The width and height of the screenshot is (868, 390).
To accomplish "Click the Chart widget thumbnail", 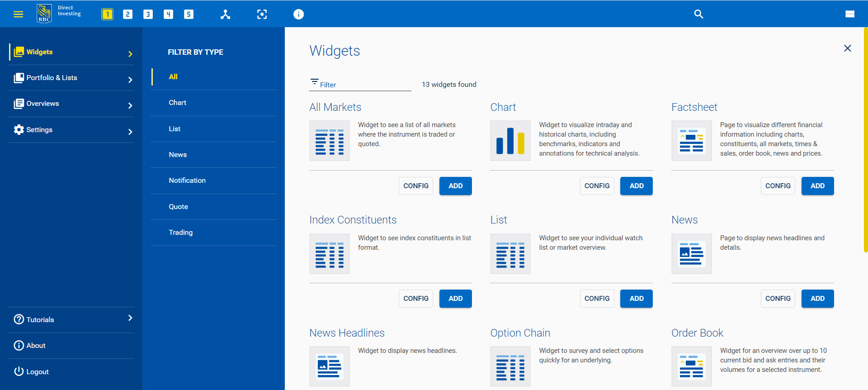I will [510, 141].
